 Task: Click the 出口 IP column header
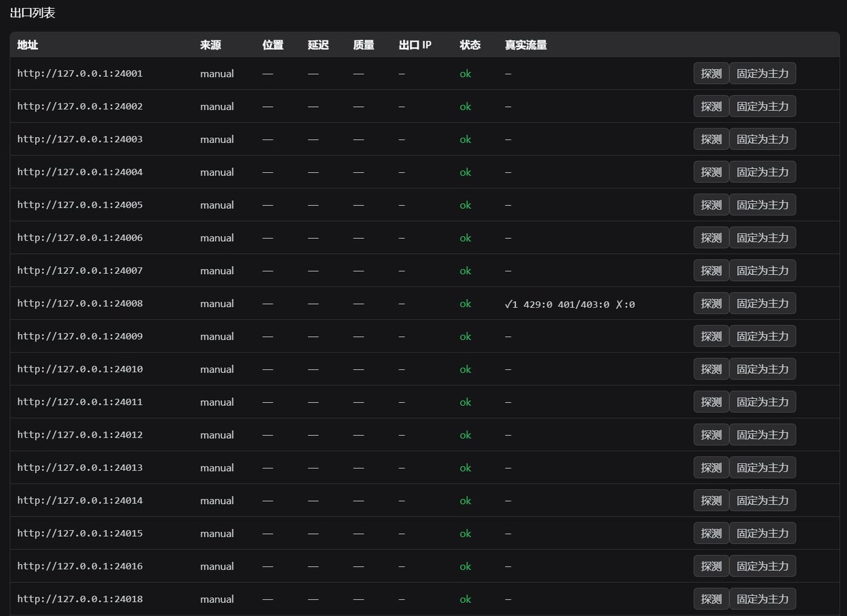pyautogui.click(x=415, y=45)
